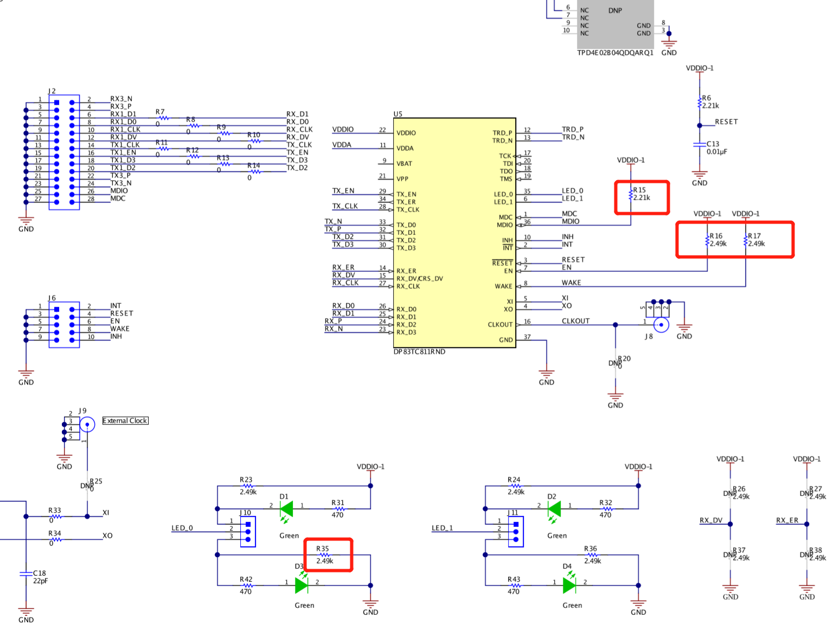The width and height of the screenshot is (840, 630).
Task: Click the C13 0.01µF capacitor symbol
Action: pos(700,144)
